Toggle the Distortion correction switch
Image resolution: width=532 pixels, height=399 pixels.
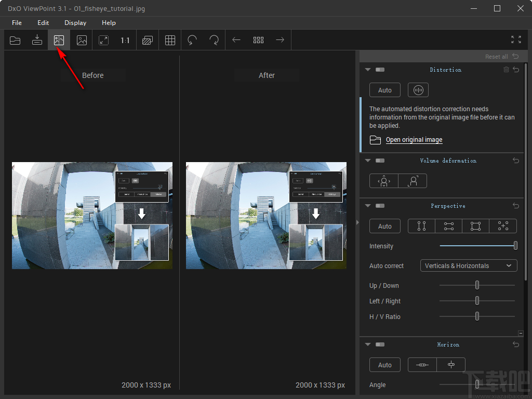(x=380, y=70)
